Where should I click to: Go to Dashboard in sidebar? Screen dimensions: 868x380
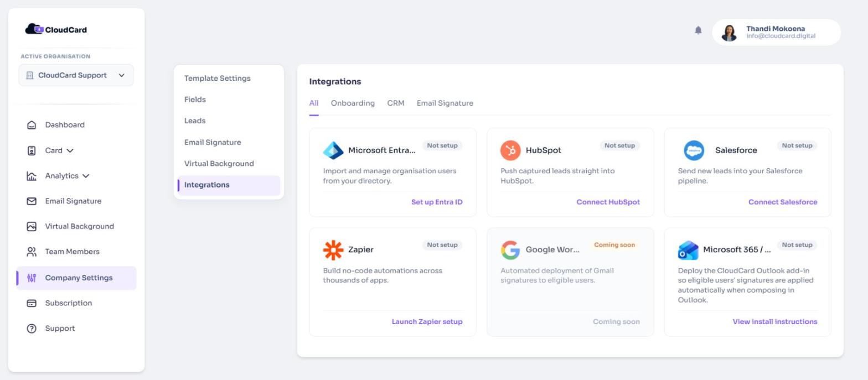(65, 125)
